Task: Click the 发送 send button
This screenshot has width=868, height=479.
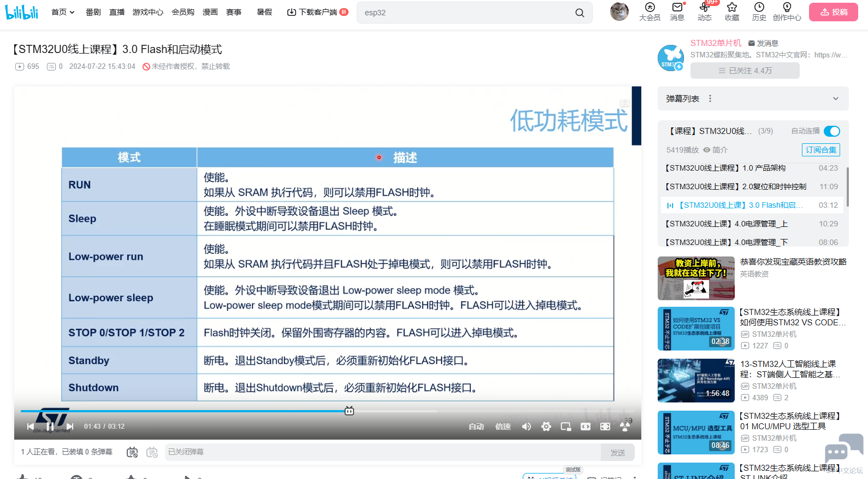Action: 618,453
